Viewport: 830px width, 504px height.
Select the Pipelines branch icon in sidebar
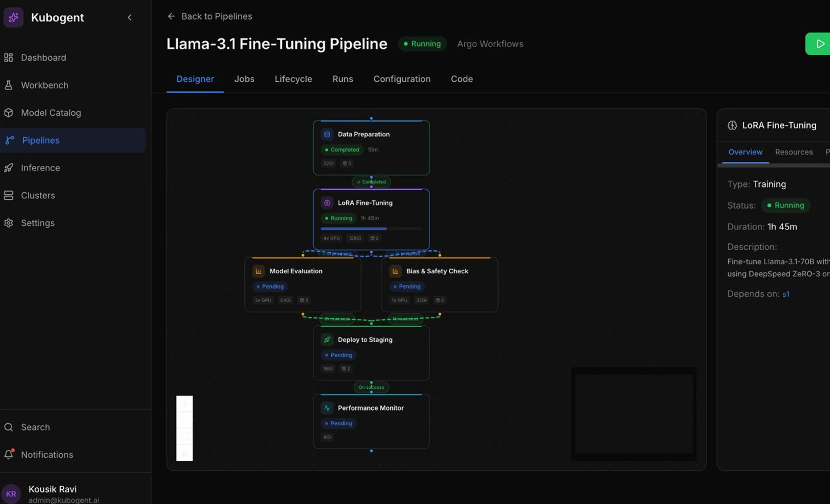coord(10,140)
